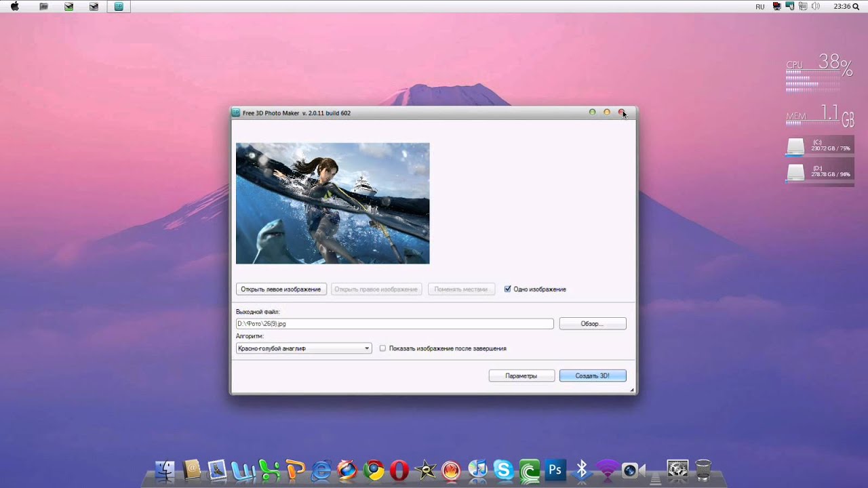Click the Lara Croft preview image
The image size is (868, 488).
(x=332, y=203)
